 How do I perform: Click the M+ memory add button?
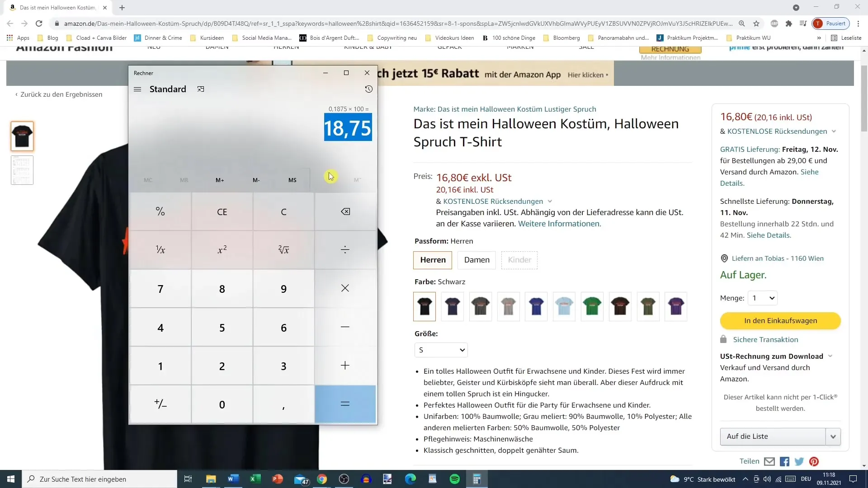pos(220,180)
